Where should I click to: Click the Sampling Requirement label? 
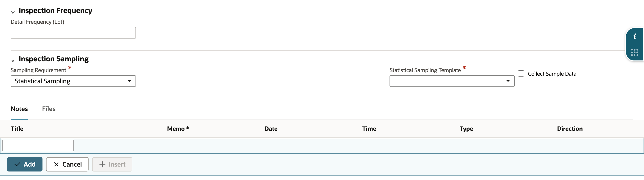pos(38,70)
